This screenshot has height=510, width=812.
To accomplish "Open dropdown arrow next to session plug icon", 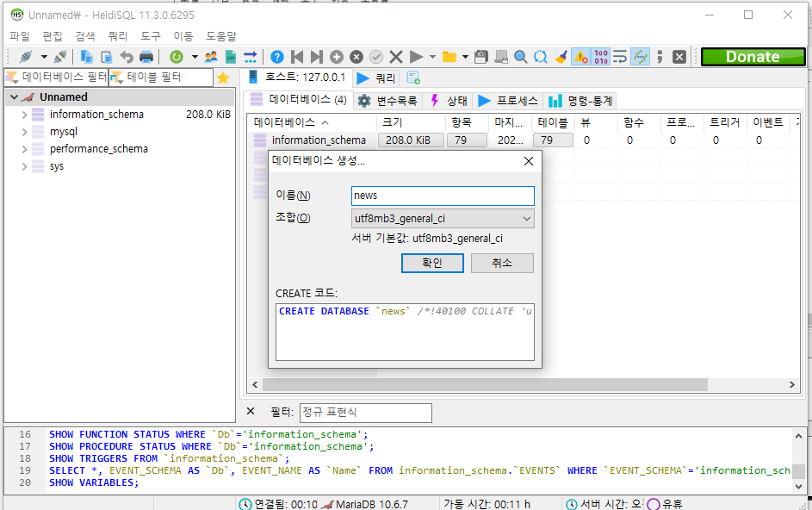I will pyautogui.click(x=44, y=57).
